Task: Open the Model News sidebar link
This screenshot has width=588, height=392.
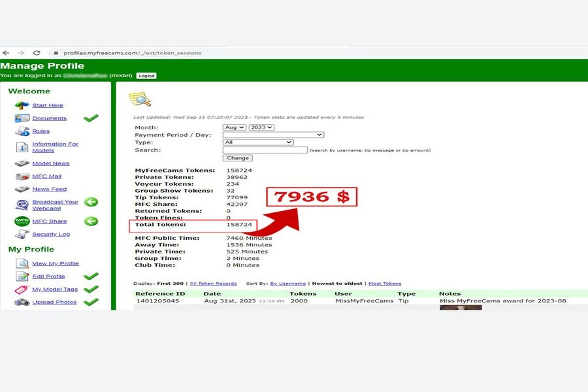Action: (x=51, y=163)
